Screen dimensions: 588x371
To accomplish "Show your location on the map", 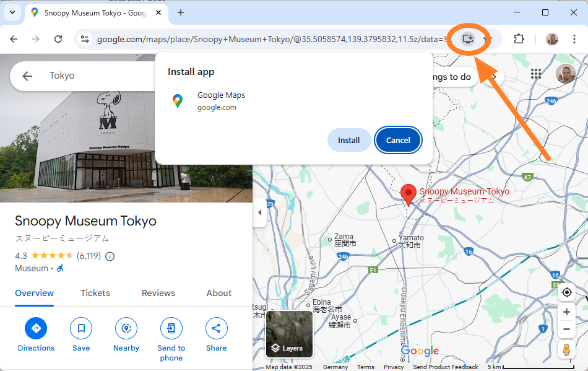I will [566, 292].
